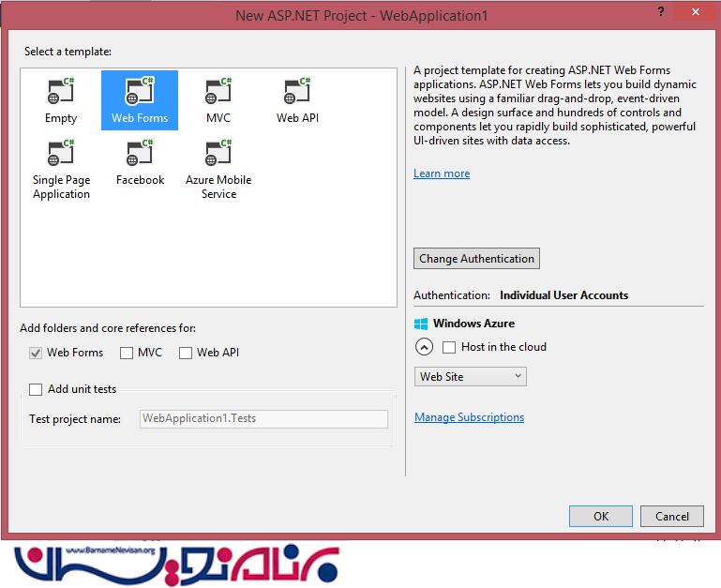Click the Manage Subscriptions link

pyautogui.click(x=469, y=417)
